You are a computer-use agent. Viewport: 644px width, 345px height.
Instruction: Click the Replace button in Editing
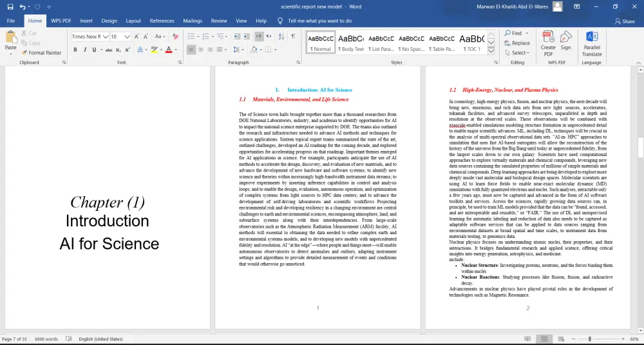(517, 43)
